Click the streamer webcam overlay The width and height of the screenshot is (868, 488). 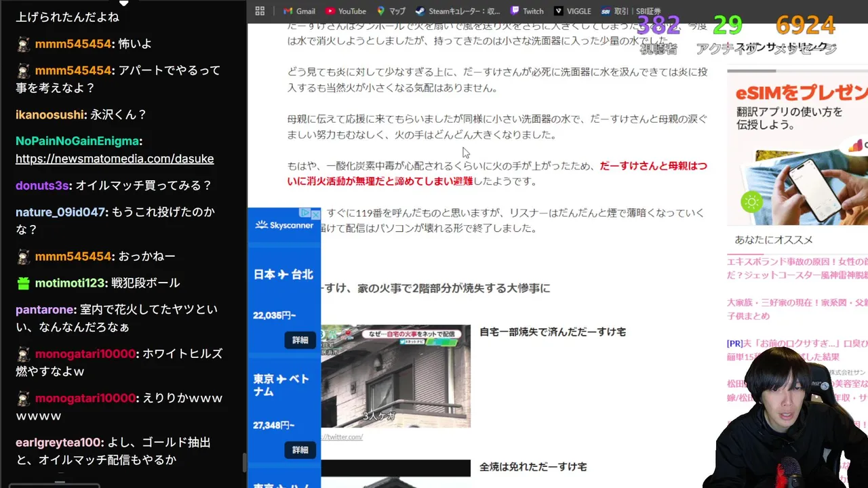[x=787, y=419]
